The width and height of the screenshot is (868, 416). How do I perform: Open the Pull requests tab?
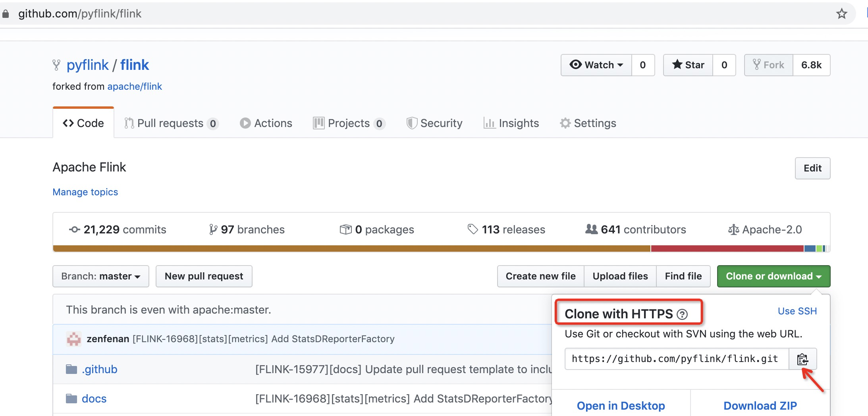coord(171,123)
